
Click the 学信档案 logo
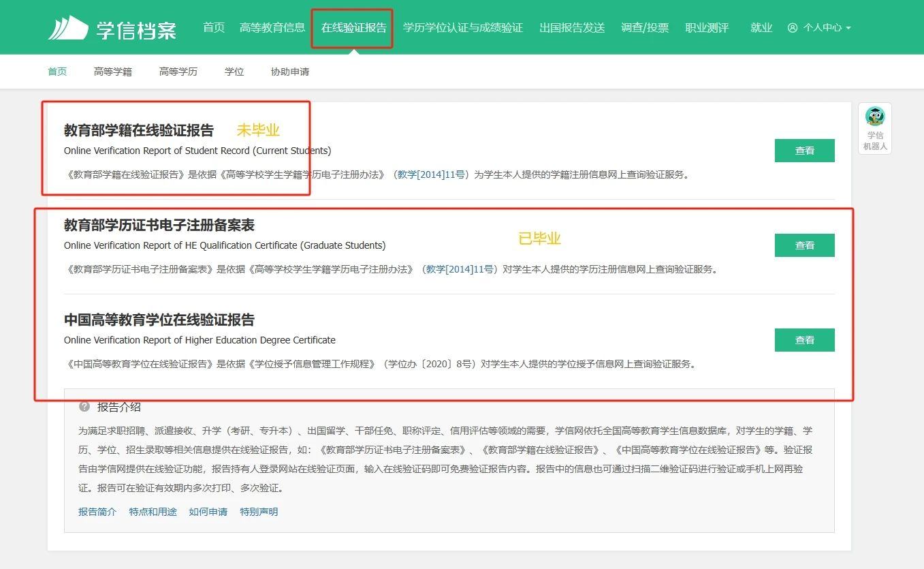click(x=112, y=28)
